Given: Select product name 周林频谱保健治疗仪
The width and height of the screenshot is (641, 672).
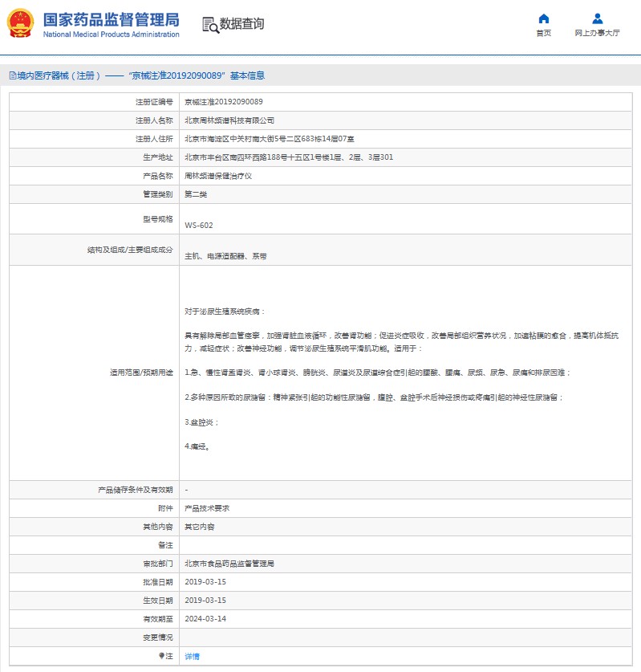Looking at the screenshot, I should (218, 176).
